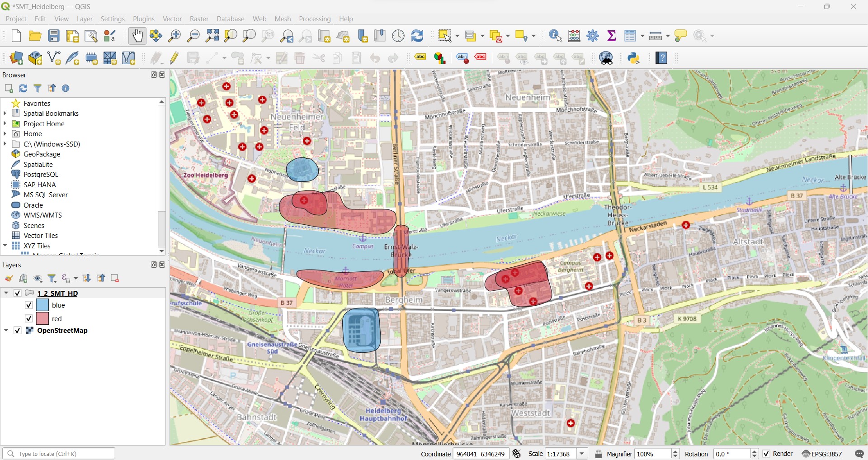Image resolution: width=868 pixels, height=460 pixels.
Task: Collapse the 1 2 SMT HD layer group
Action: [x=6, y=293]
